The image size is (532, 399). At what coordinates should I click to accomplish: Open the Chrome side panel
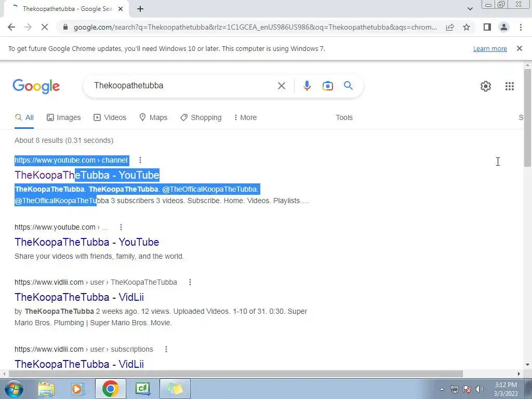[x=487, y=27]
